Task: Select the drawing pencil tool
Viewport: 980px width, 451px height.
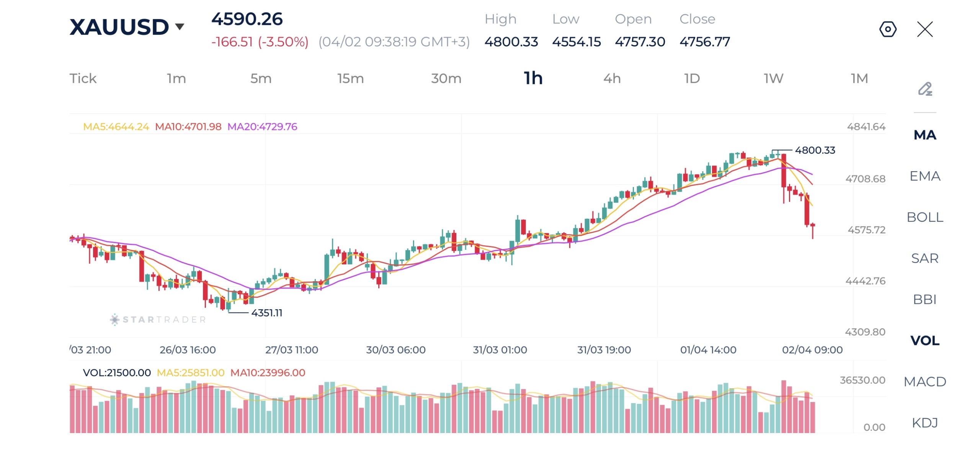Action: coord(925,89)
